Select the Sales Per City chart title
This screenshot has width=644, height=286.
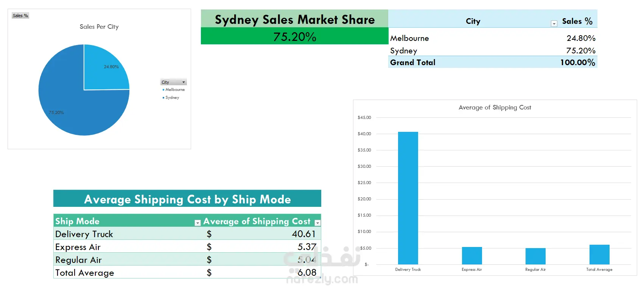click(99, 27)
